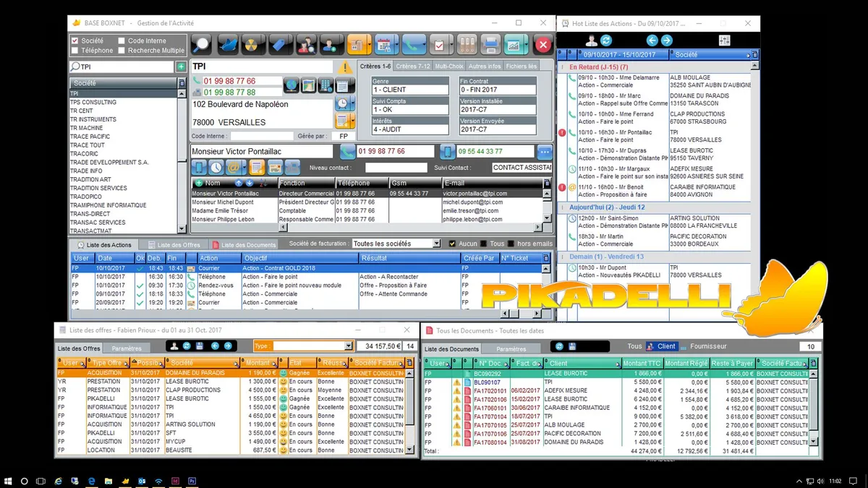Click the add contact person icon in toolbar
868x488 pixels.
(x=331, y=44)
